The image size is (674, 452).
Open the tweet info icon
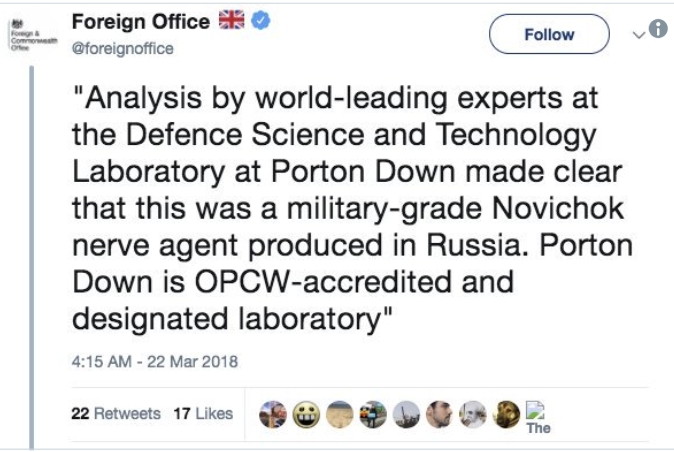pos(658,30)
